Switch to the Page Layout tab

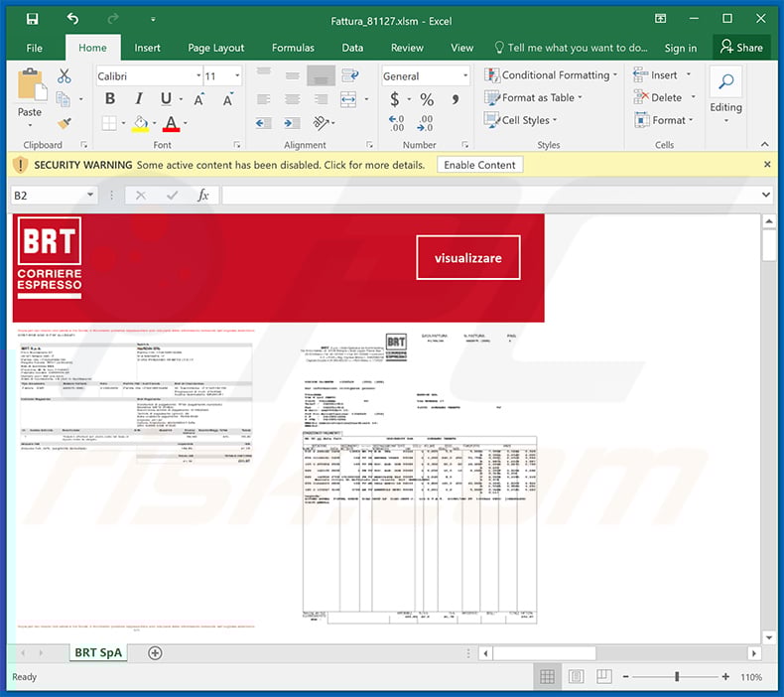click(x=216, y=48)
